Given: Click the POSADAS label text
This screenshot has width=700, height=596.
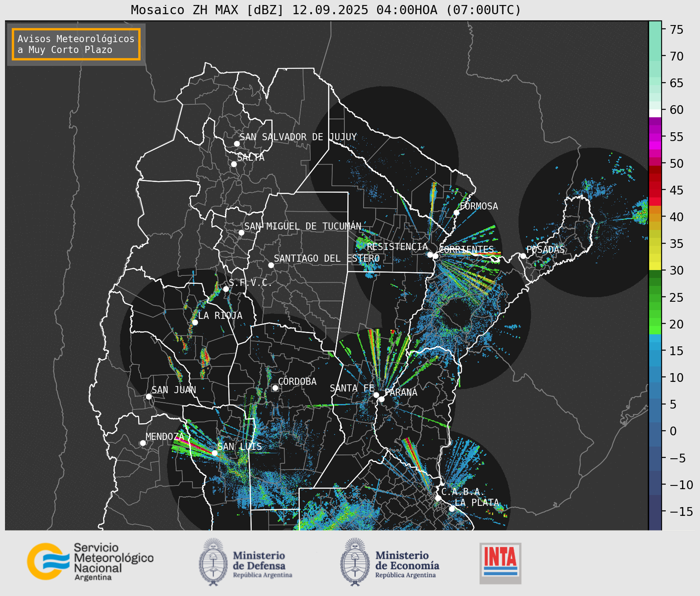Looking at the screenshot, I should point(545,250).
